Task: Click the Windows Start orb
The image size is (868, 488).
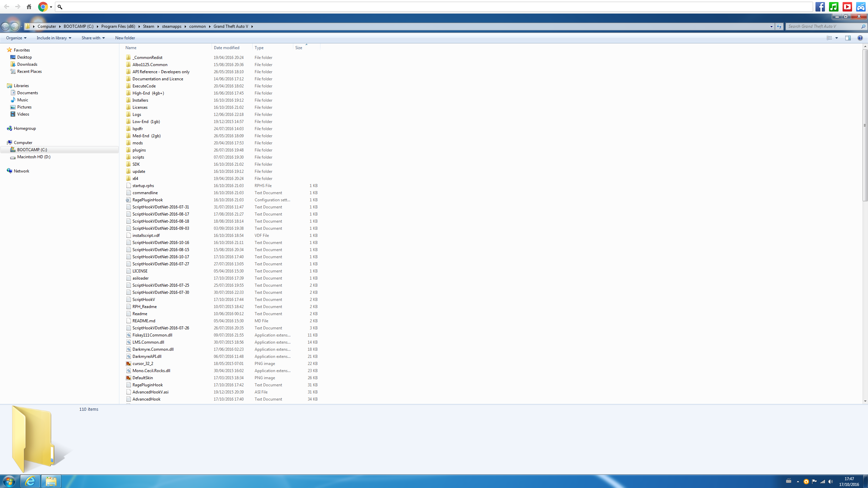Action: click(9, 481)
